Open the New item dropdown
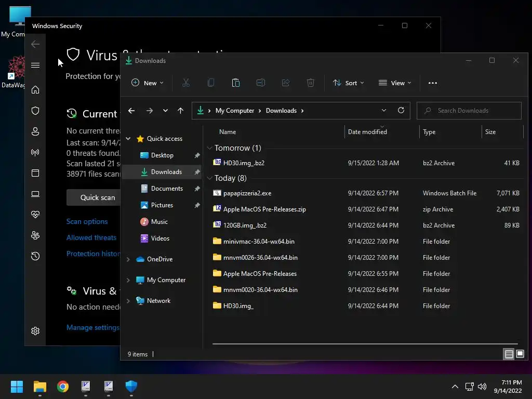 147,83
